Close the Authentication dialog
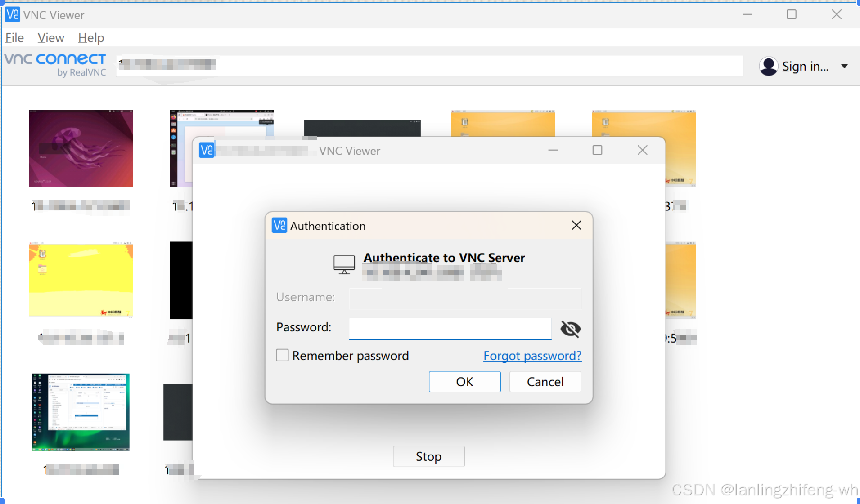The image size is (860, 504). (x=576, y=225)
